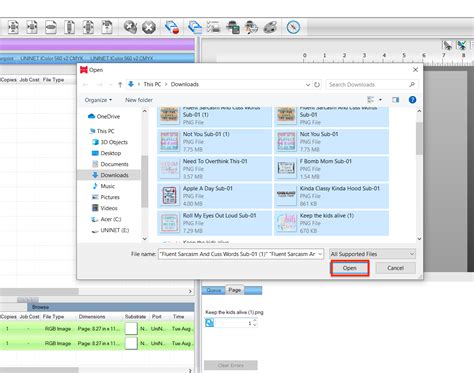Select 3D Objects in the navigation pane

coord(110,142)
